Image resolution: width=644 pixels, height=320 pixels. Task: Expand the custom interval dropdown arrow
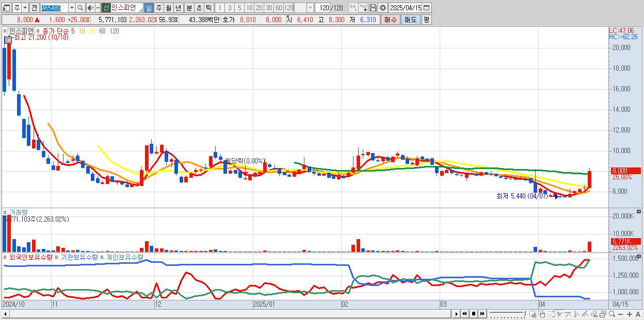(310, 8)
